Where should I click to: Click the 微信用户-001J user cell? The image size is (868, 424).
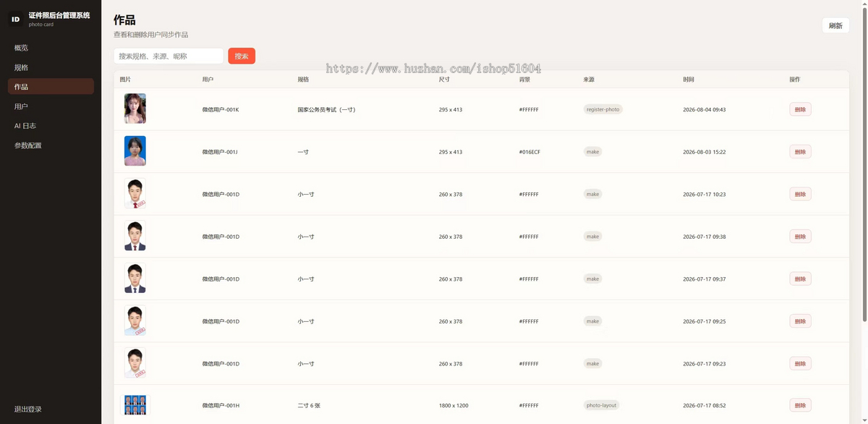point(220,152)
